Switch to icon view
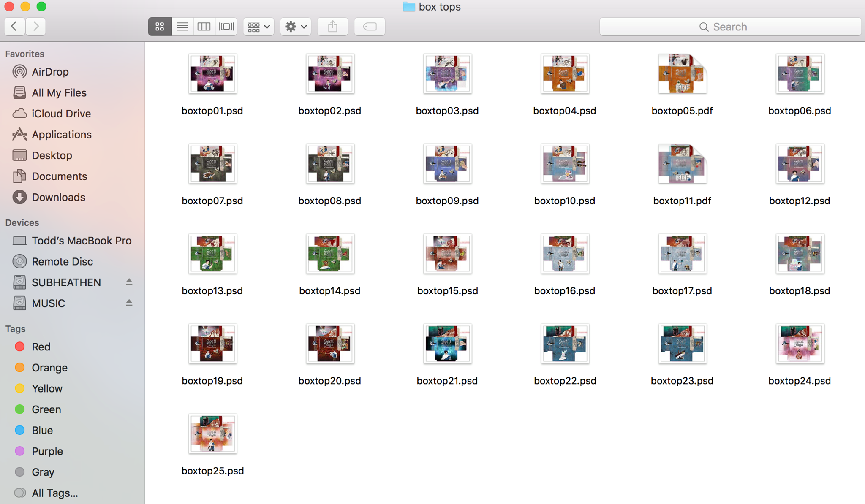 [160, 27]
